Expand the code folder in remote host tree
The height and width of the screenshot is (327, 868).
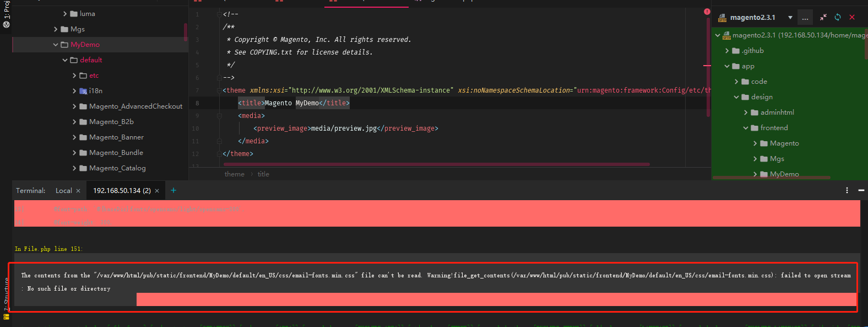[x=737, y=82]
